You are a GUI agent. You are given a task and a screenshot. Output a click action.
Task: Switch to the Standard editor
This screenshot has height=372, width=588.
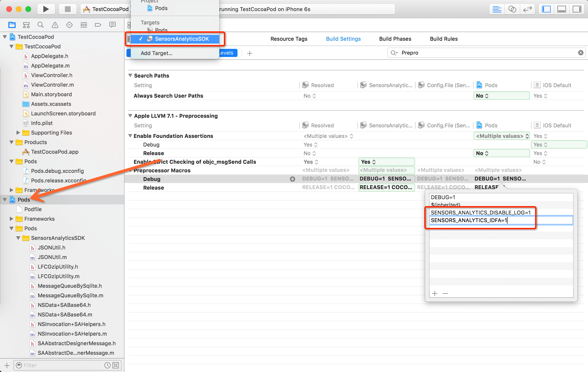click(x=497, y=9)
